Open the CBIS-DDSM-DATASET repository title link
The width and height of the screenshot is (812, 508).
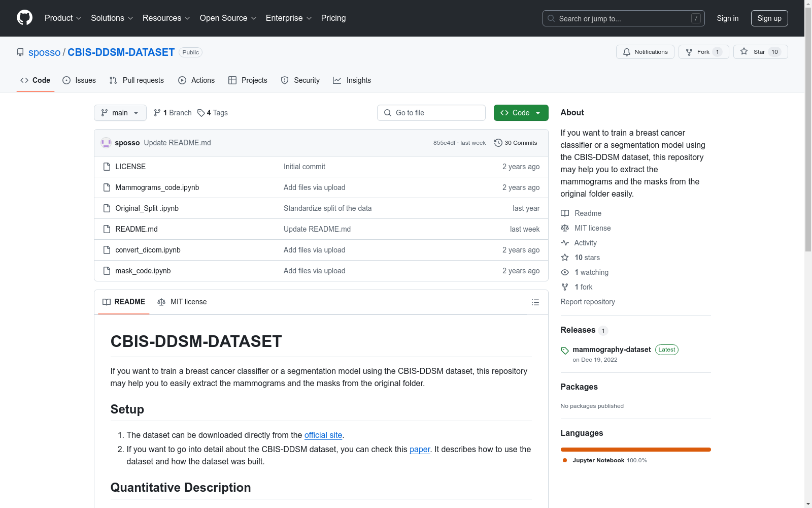tap(121, 52)
